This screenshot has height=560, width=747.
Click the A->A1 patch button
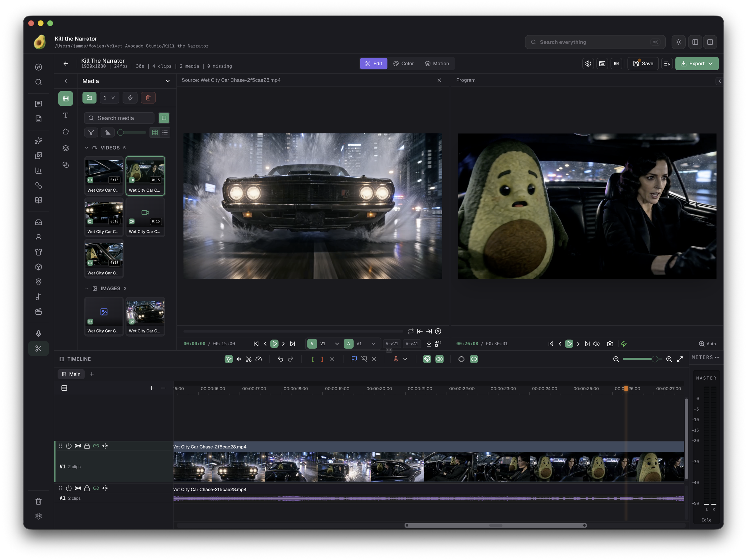click(411, 344)
